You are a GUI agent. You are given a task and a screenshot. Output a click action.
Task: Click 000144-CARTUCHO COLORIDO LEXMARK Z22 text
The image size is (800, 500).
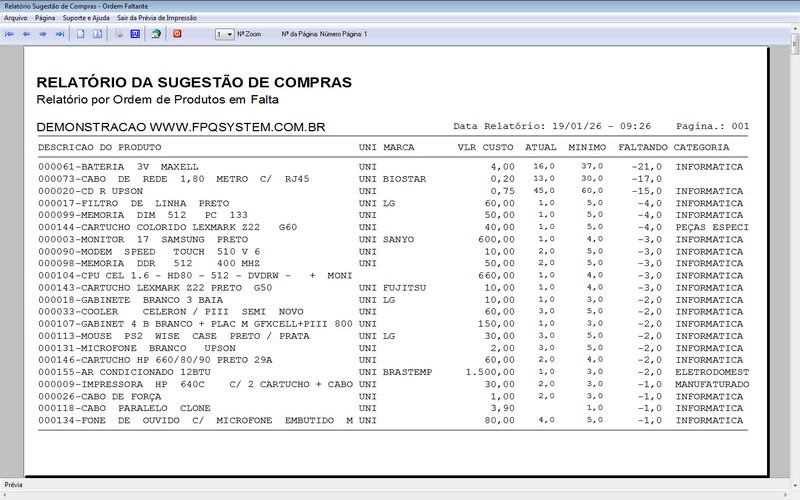click(167, 228)
